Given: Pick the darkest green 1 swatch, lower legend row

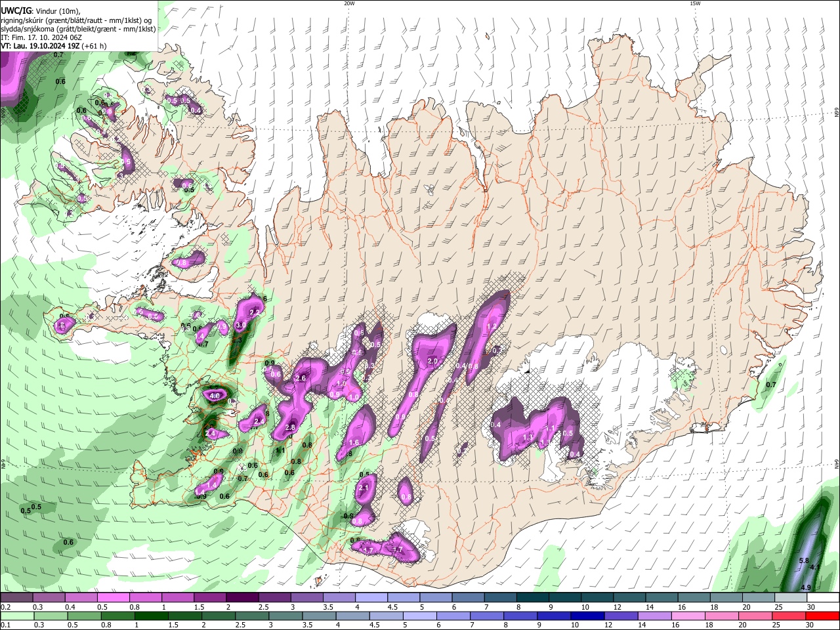Looking at the screenshot, I should (x=151, y=616).
